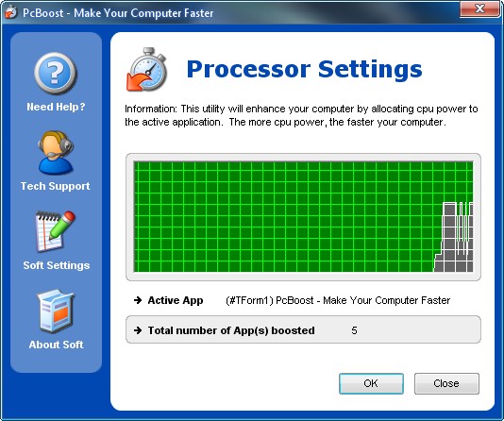This screenshot has height=421, width=504.
Task: Click the About Soft box icon
Action: [x=56, y=311]
